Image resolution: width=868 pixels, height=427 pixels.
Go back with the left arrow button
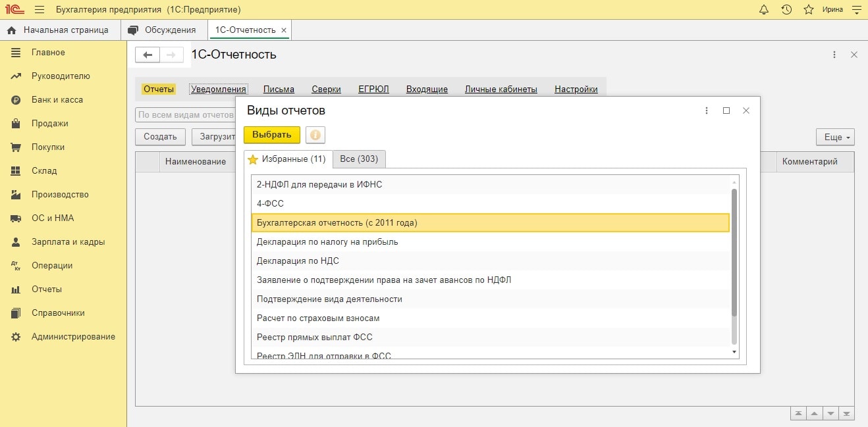[148, 55]
